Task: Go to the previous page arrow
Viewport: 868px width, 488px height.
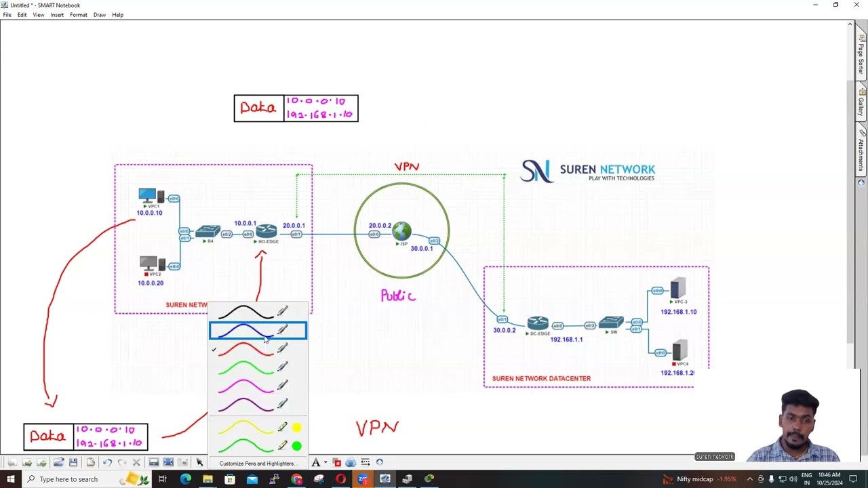Action: pyautogui.click(x=12, y=462)
